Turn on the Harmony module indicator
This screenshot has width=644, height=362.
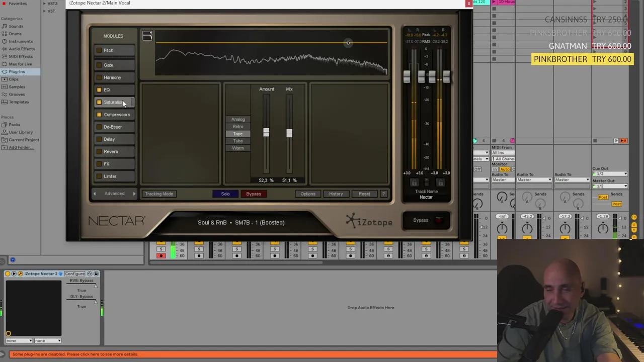click(99, 77)
